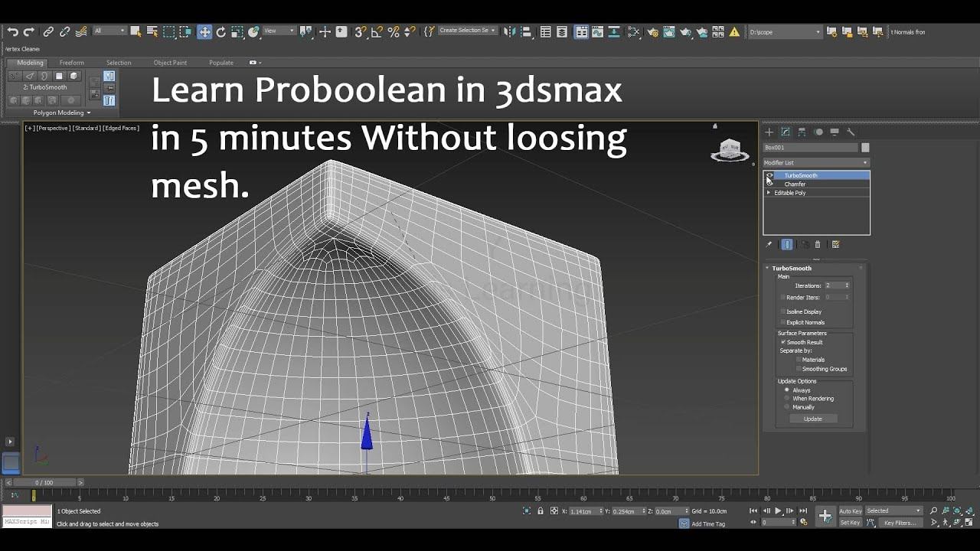Open Key Filters dialog

pyautogui.click(x=900, y=523)
